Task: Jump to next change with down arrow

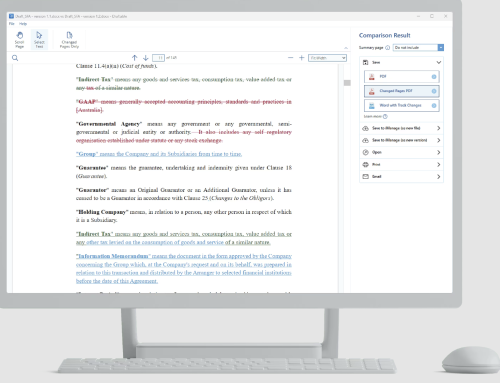Action: (146, 58)
